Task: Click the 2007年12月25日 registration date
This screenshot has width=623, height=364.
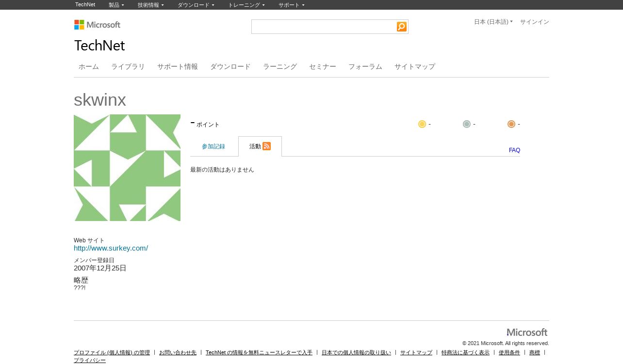Action: click(100, 268)
